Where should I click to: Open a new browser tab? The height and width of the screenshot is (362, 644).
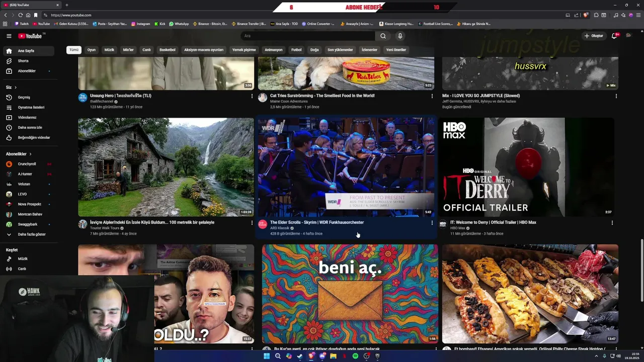[x=67, y=5]
